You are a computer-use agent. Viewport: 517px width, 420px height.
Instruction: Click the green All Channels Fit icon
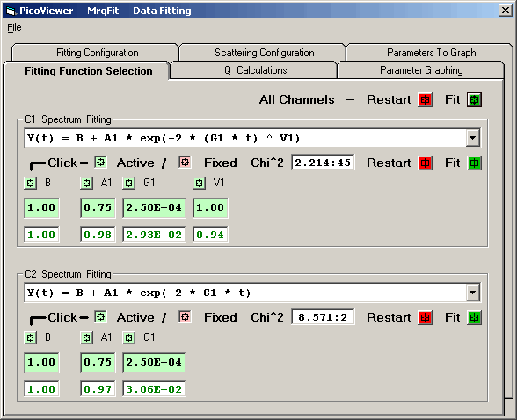tap(474, 99)
